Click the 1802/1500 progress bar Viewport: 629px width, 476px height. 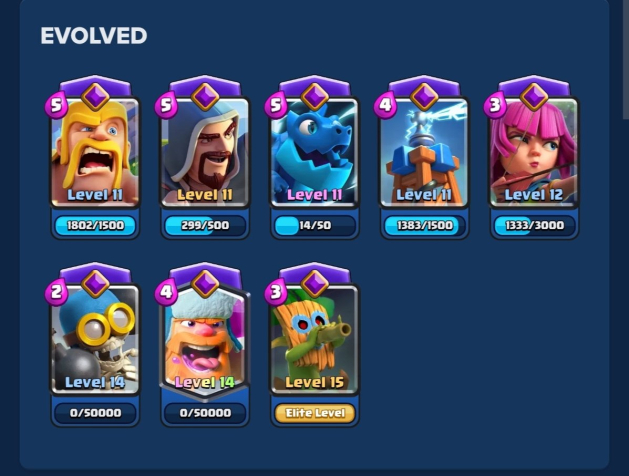[x=95, y=225]
